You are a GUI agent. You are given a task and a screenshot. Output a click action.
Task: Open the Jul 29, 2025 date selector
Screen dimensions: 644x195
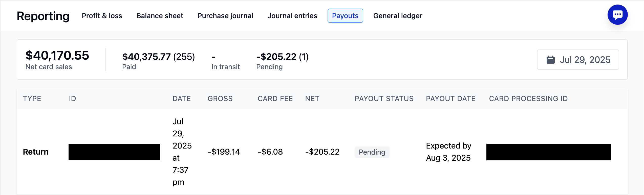(585, 60)
